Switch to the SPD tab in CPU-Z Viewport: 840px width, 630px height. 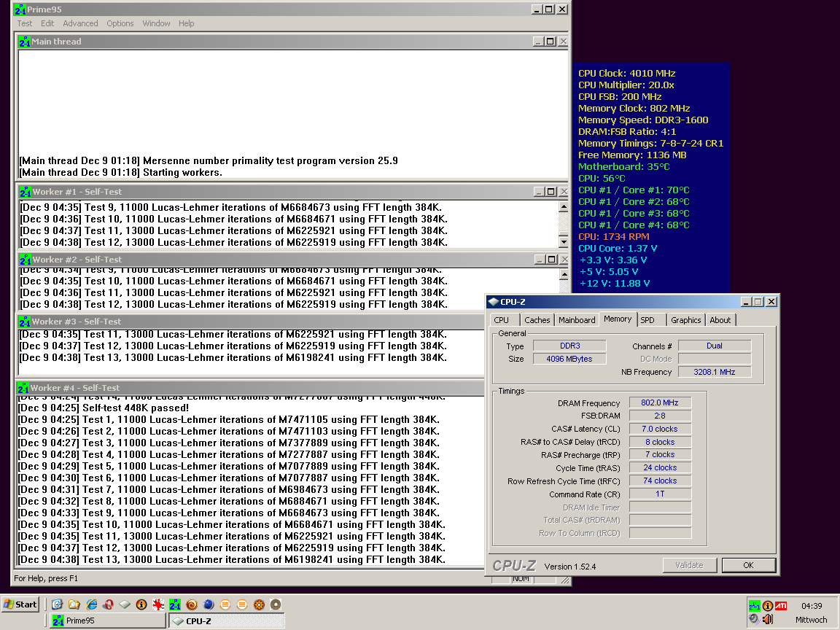(x=647, y=320)
